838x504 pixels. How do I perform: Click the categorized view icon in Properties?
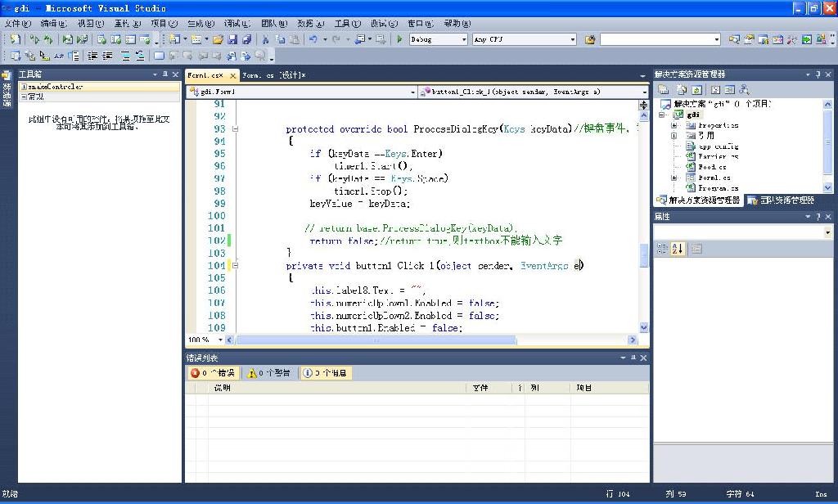coord(662,249)
